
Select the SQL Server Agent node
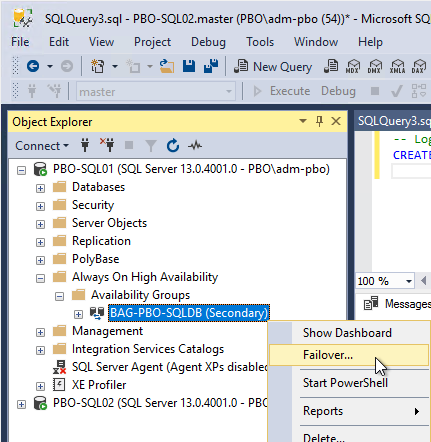(170, 367)
